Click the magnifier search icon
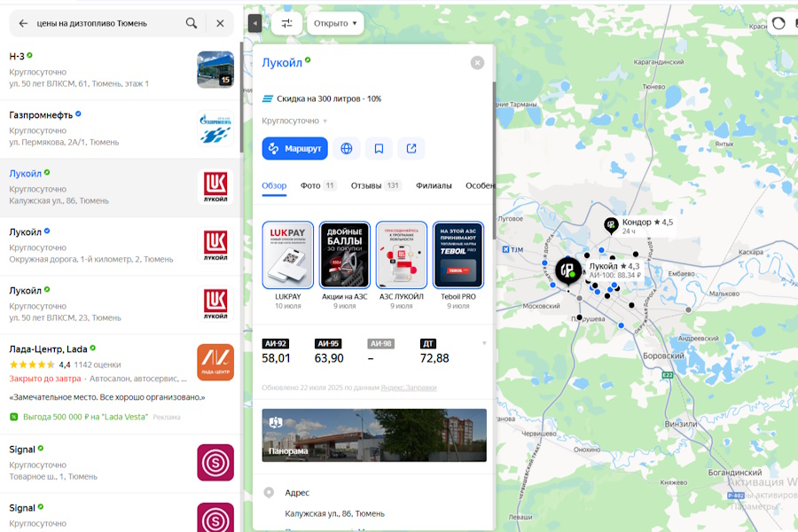 [x=192, y=23]
